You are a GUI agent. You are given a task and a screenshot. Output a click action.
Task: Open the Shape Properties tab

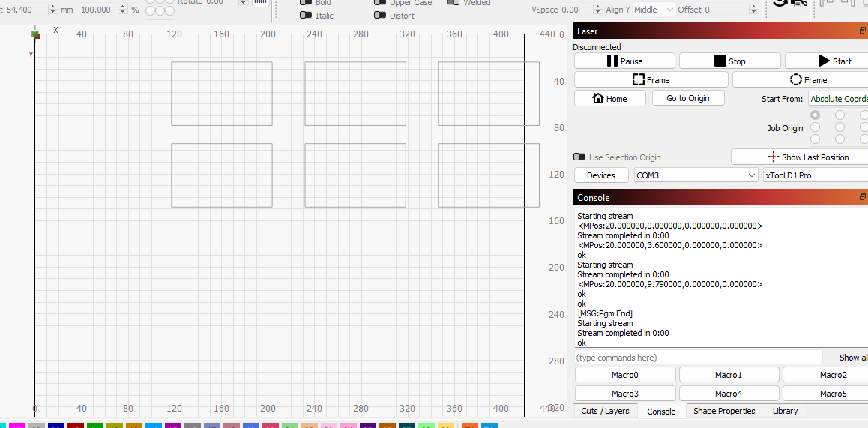pyautogui.click(x=724, y=411)
